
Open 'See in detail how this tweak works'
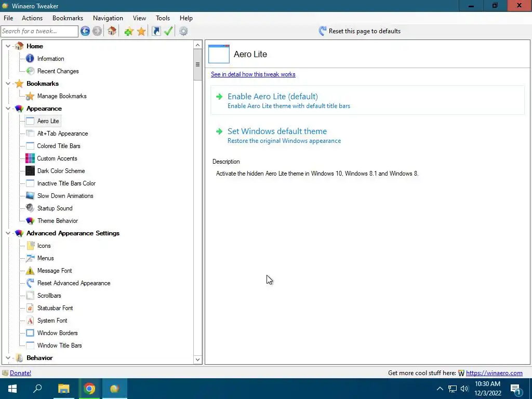pos(253,74)
